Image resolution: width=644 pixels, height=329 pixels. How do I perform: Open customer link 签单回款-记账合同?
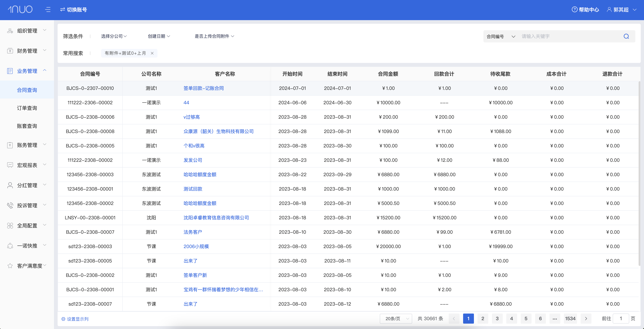pyautogui.click(x=204, y=88)
